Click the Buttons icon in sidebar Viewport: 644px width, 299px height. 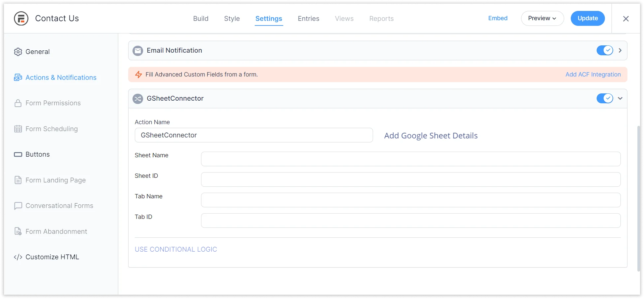[x=18, y=155]
